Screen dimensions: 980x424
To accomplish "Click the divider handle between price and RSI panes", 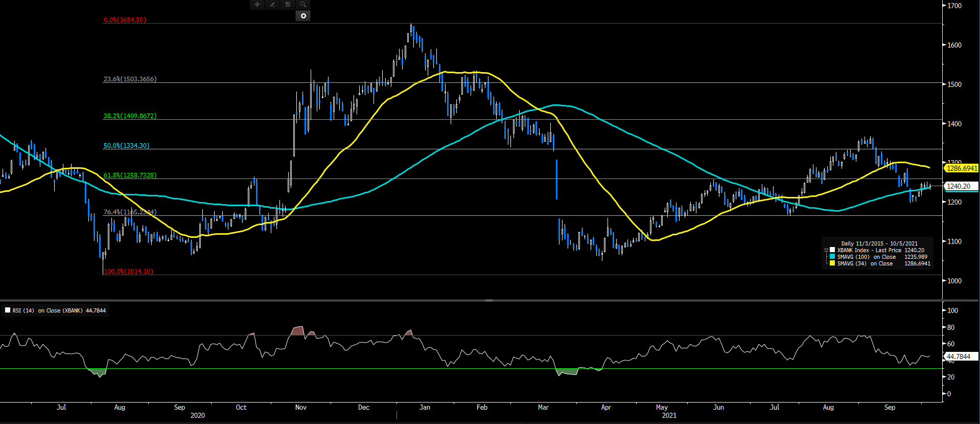I will [x=489, y=300].
